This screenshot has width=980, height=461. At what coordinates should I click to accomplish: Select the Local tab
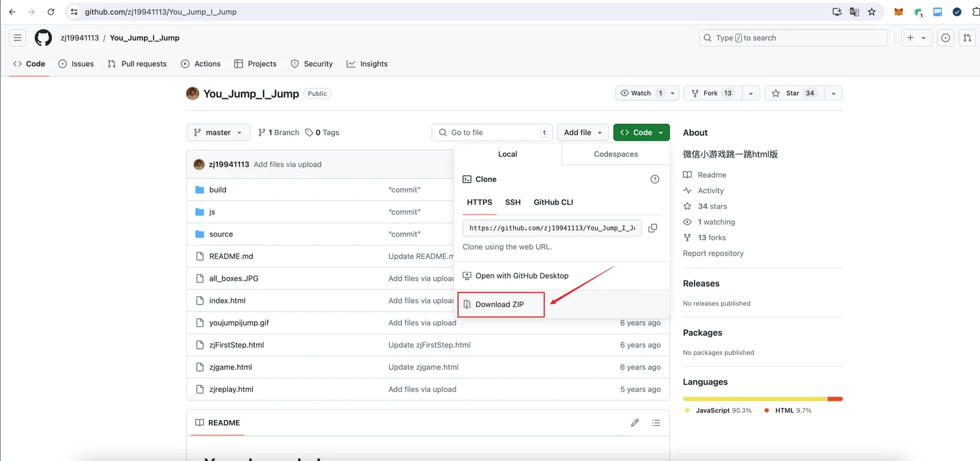[508, 154]
